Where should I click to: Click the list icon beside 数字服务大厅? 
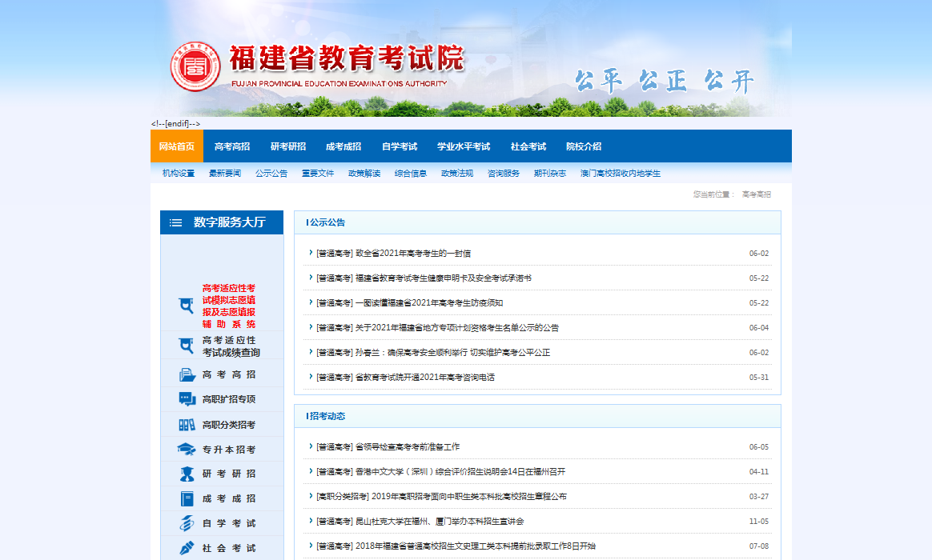click(176, 222)
